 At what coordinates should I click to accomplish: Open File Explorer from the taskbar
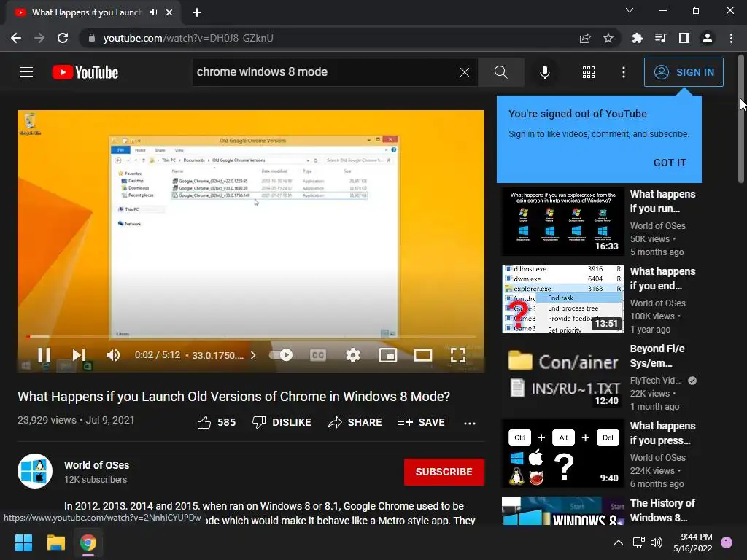[x=55, y=542]
